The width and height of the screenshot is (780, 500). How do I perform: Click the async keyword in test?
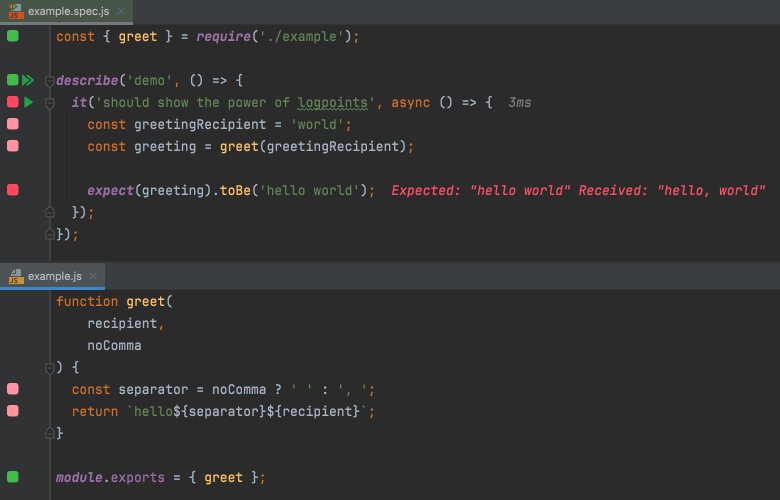tap(410, 102)
